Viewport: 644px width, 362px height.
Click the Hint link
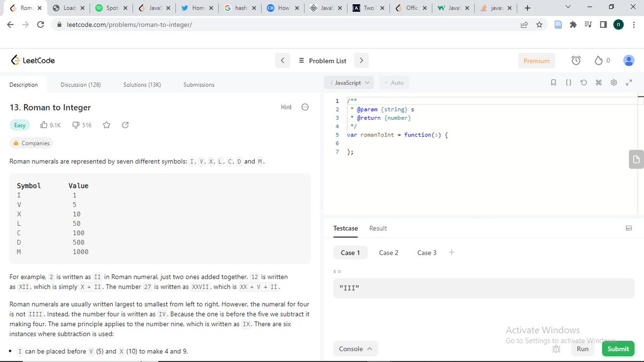(287, 107)
